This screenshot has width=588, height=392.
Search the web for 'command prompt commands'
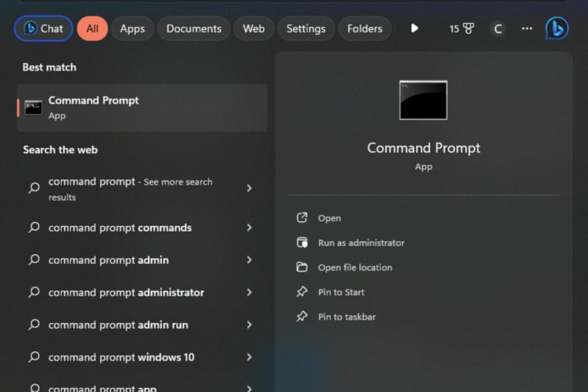tap(141, 227)
